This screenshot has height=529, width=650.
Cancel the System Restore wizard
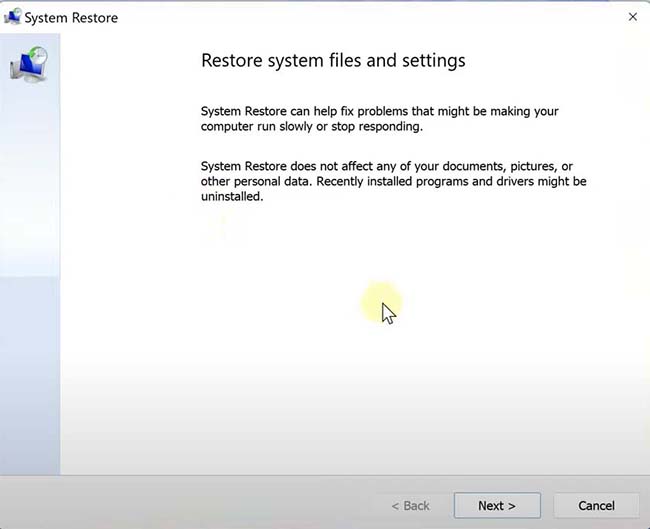(x=596, y=505)
